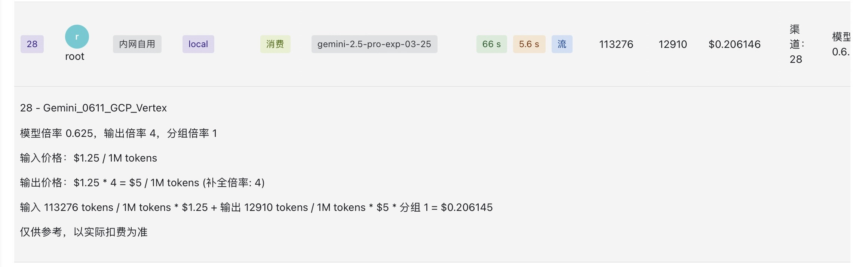This screenshot has width=868, height=267.
Task: Click the 输入价格 $1.25 / 1M tokens line
Action: 89,158
